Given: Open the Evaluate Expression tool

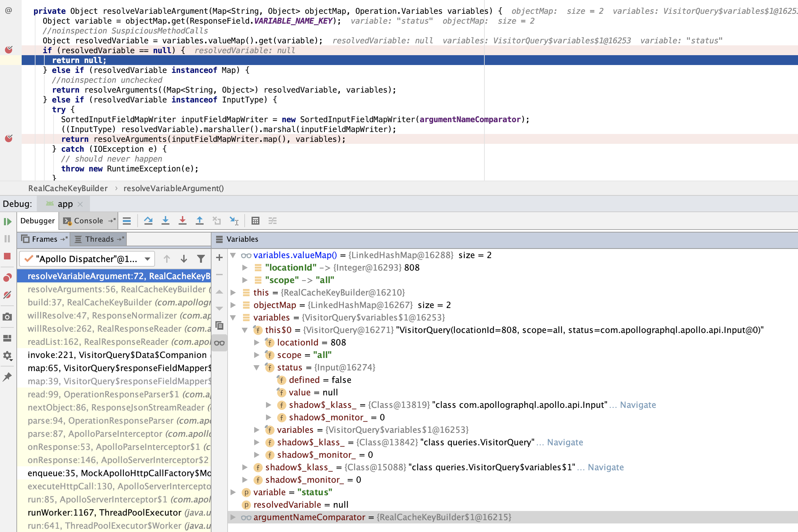Looking at the screenshot, I should point(255,221).
